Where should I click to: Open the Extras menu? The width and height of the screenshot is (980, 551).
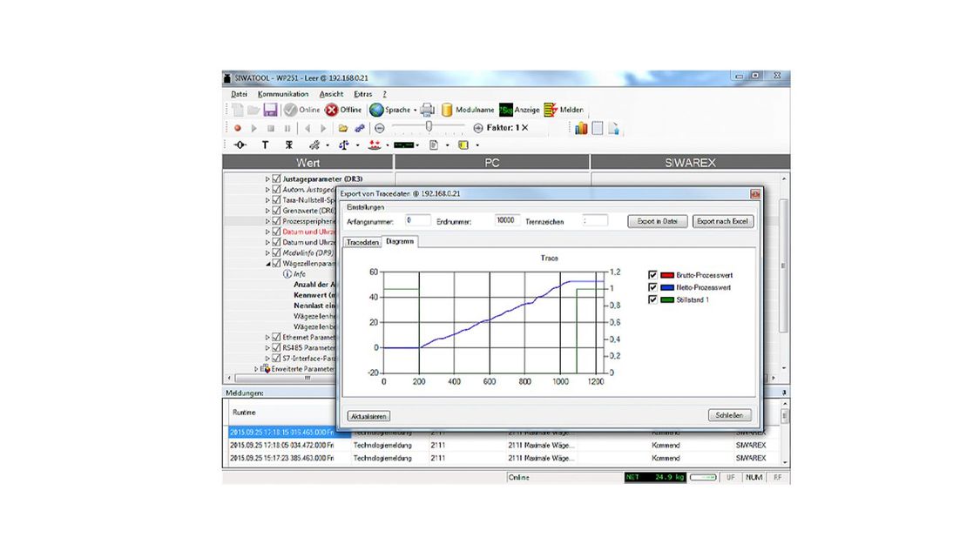(x=363, y=94)
